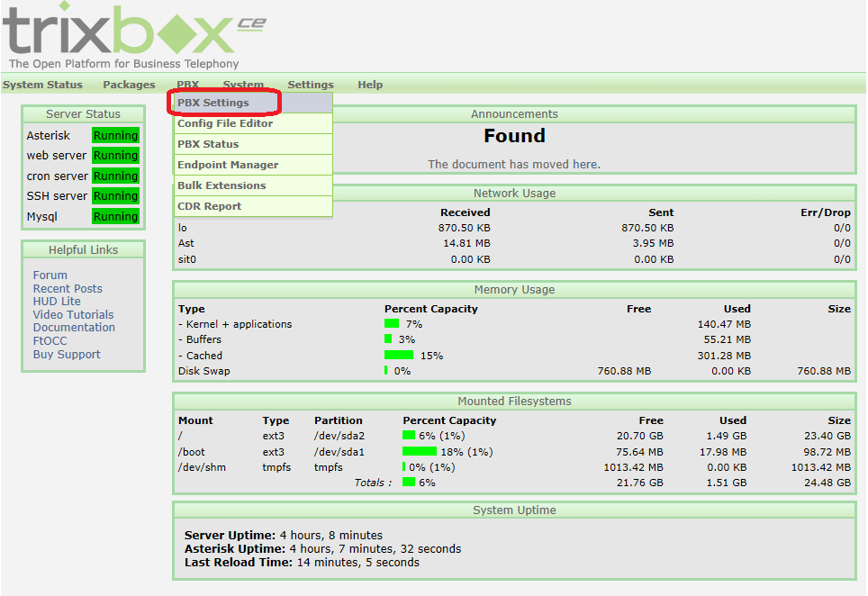Open the Forum helpful link
This screenshot has height=596, width=868.
pos(50,275)
